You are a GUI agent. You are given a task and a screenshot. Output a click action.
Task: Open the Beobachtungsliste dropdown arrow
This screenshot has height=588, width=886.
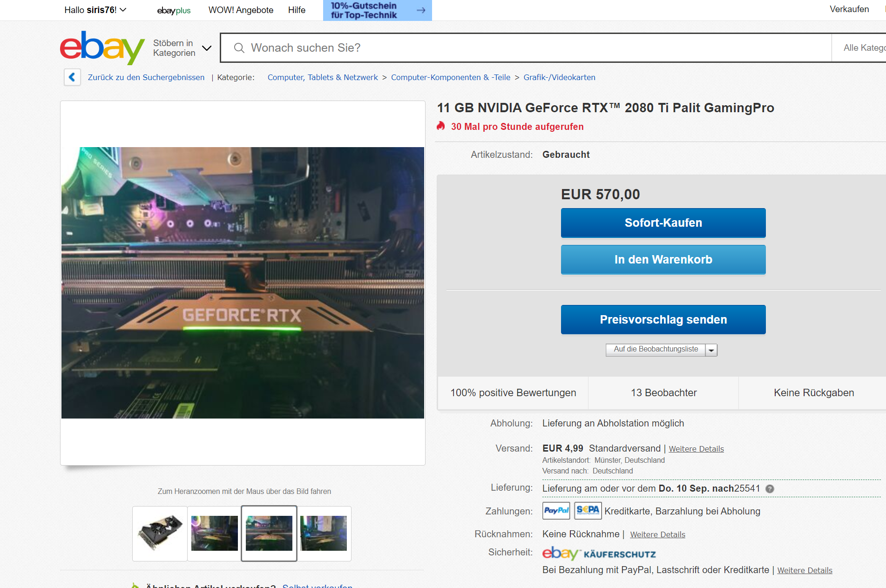(711, 350)
